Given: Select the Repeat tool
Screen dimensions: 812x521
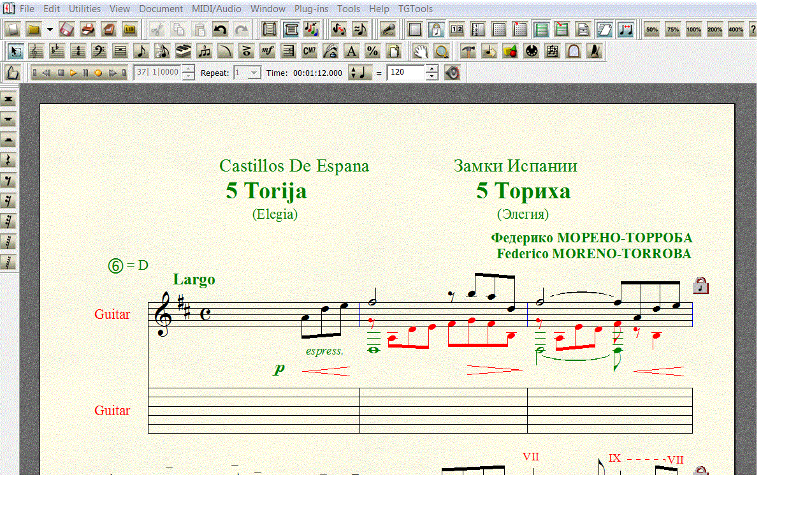Looking at the screenshot, I should pyautogui.click(x=288, y=52).
